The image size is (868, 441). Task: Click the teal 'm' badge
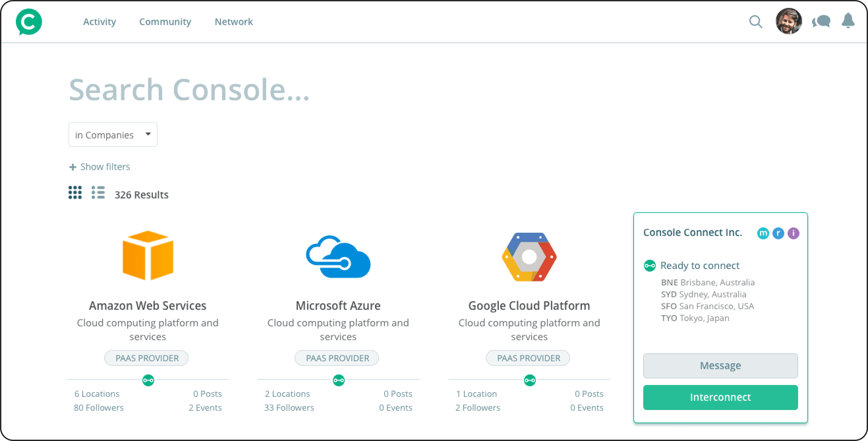763,233
